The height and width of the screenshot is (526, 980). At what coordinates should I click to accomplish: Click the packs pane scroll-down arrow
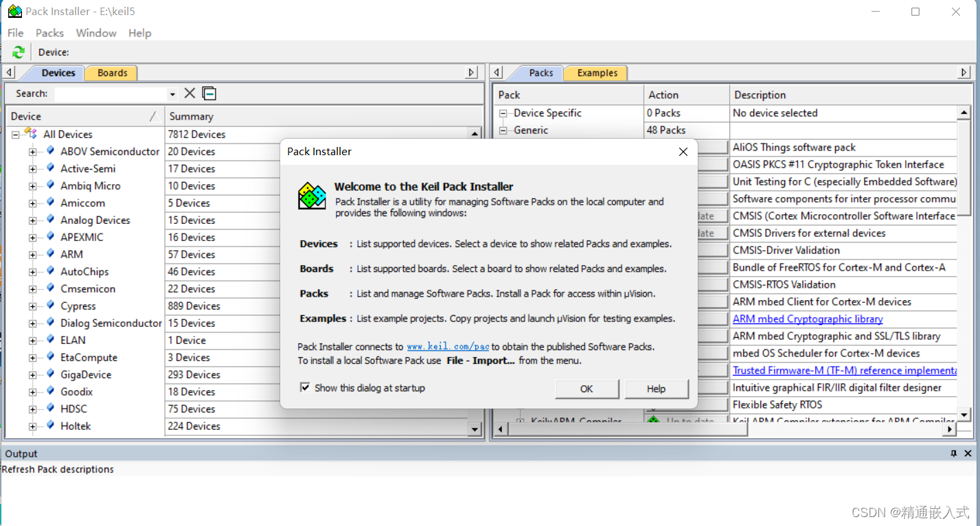(x=964, y=414)
